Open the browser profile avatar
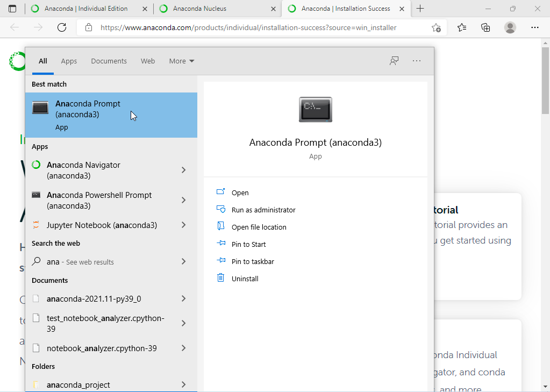Viewport: 550px width, 392px height. (510, 27)
